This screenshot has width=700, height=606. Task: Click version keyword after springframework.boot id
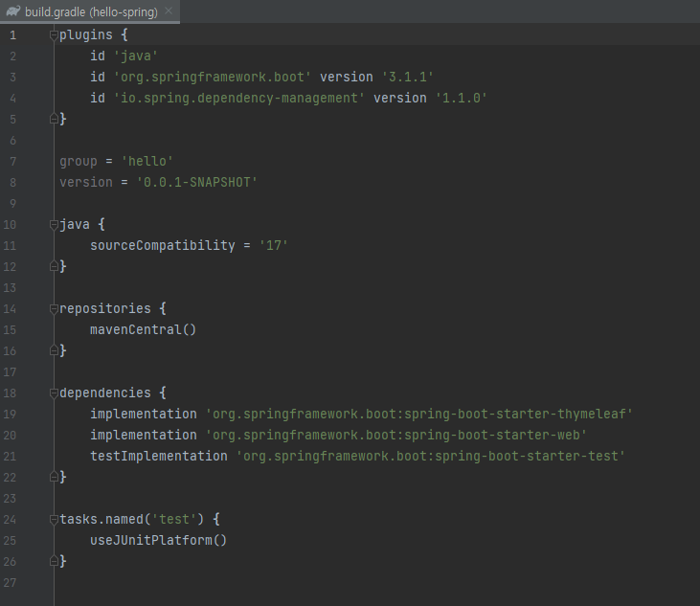pos(347,78)
